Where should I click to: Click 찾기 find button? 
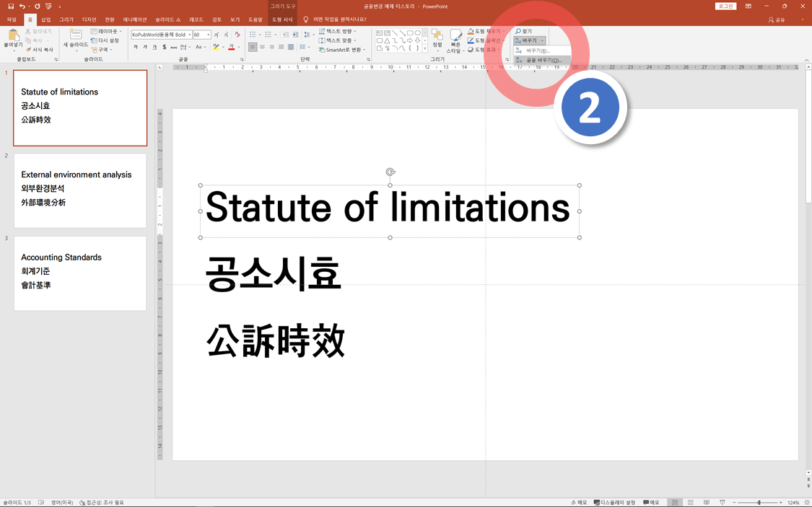523,31
